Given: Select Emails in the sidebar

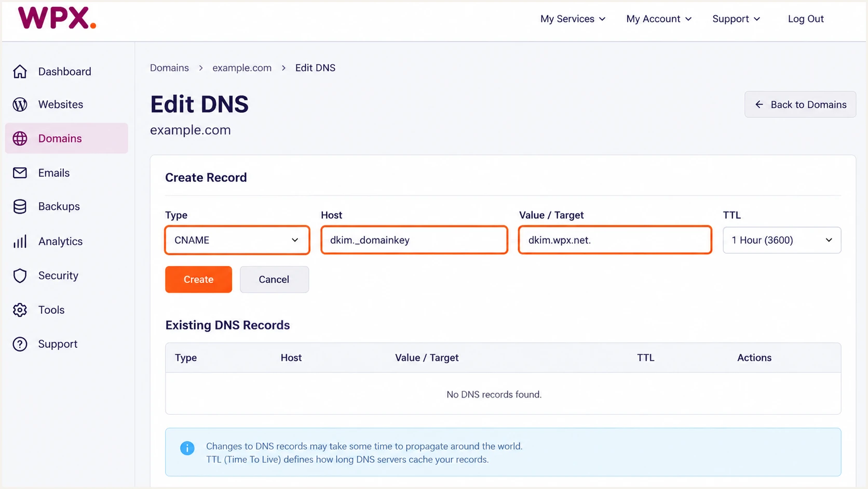Looking at the screenshot, I should 66,173.
